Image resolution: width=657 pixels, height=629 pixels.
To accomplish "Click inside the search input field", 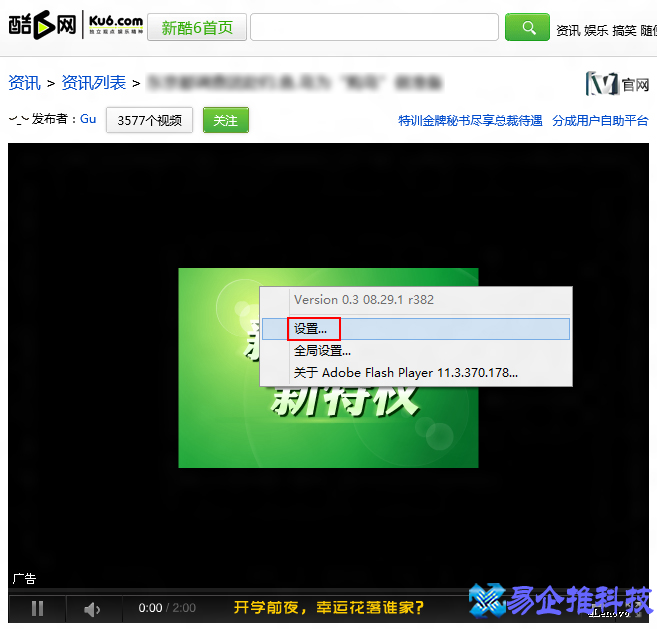I will click(374, 27).
